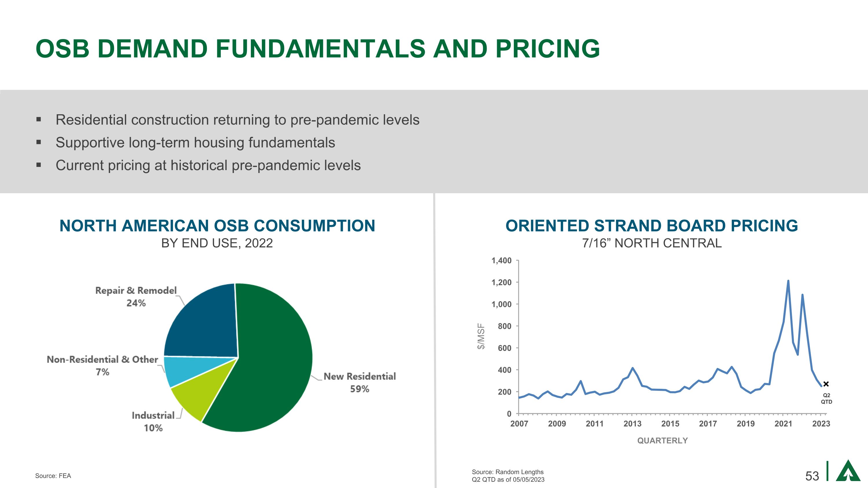Screen dimensions: 868x488
Task: Click the Industrial 10% label
Action: tap(153, 422)
